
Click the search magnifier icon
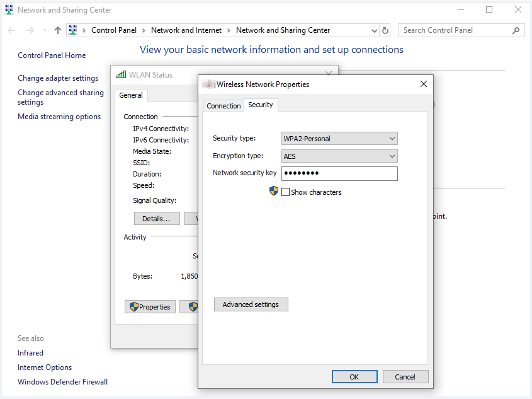click(x=516, y=30)
